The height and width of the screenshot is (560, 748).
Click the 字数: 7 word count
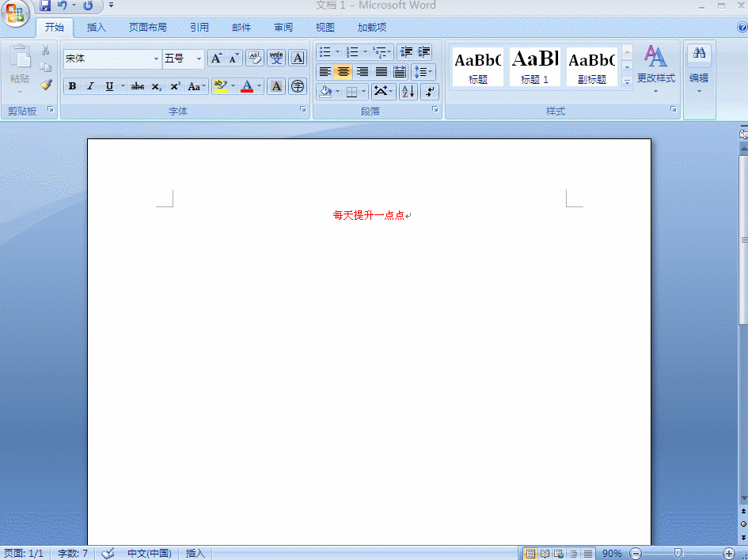[x=73, y=554]
